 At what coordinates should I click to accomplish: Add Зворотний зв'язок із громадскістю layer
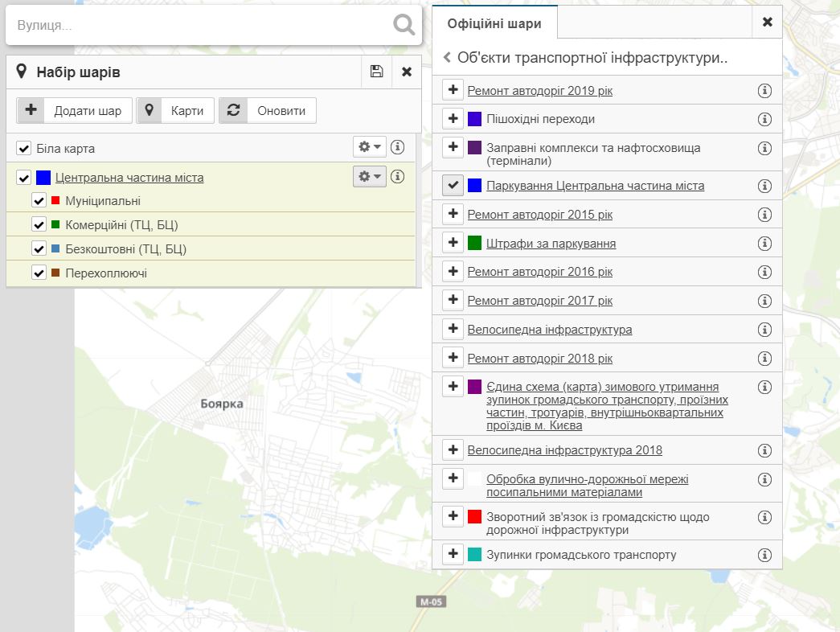(453, 516)
